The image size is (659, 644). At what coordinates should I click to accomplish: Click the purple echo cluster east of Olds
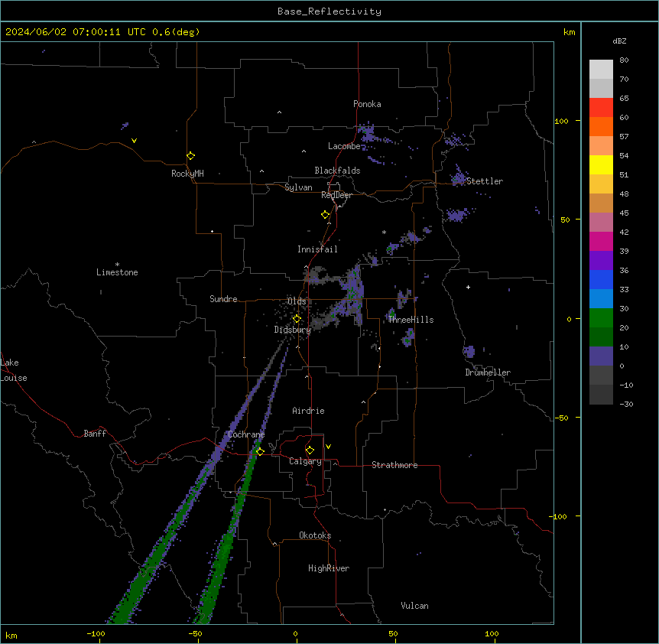[352, 294]
